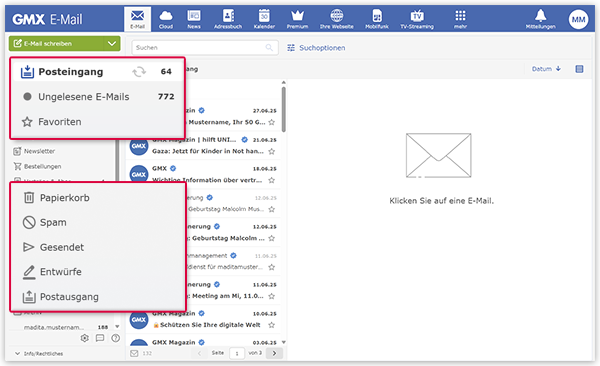Click E-Mail schreiben button

tap(56, 44)
